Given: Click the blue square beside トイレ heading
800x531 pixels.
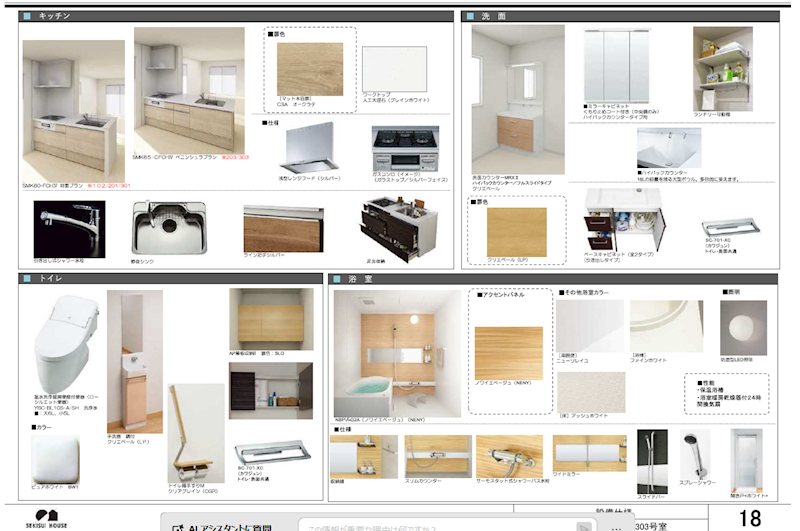Looking at the screenshot, I should coord(27,279).
